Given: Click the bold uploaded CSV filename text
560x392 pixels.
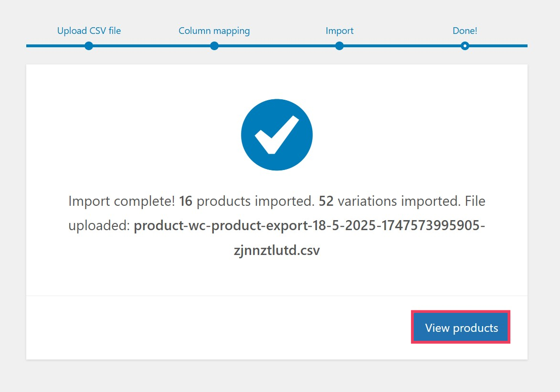Looking at the screenshot, I should [310, 225].
